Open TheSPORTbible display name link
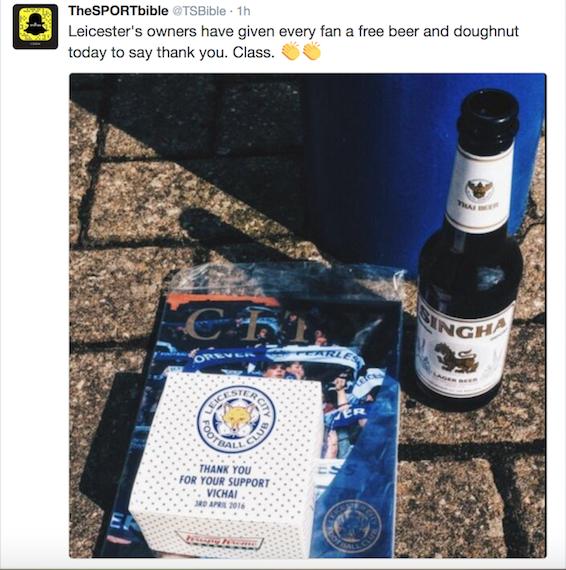This screenshot has width=566, height=570. 118,11
